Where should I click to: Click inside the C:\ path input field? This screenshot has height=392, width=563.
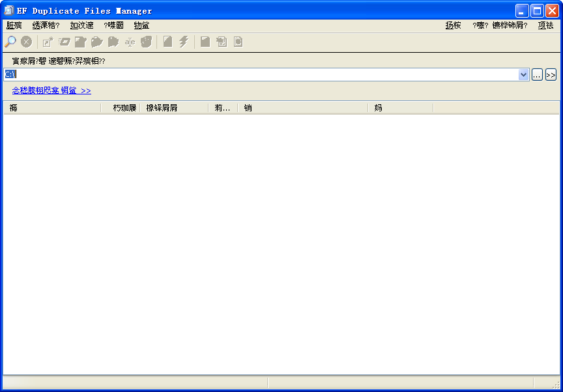(x=261, y=75)
